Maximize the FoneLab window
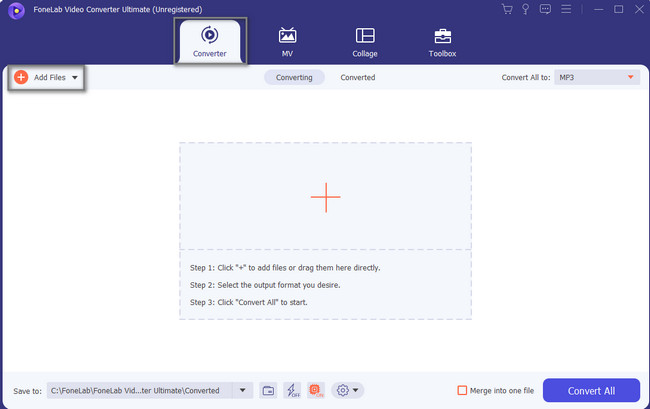 618,9
